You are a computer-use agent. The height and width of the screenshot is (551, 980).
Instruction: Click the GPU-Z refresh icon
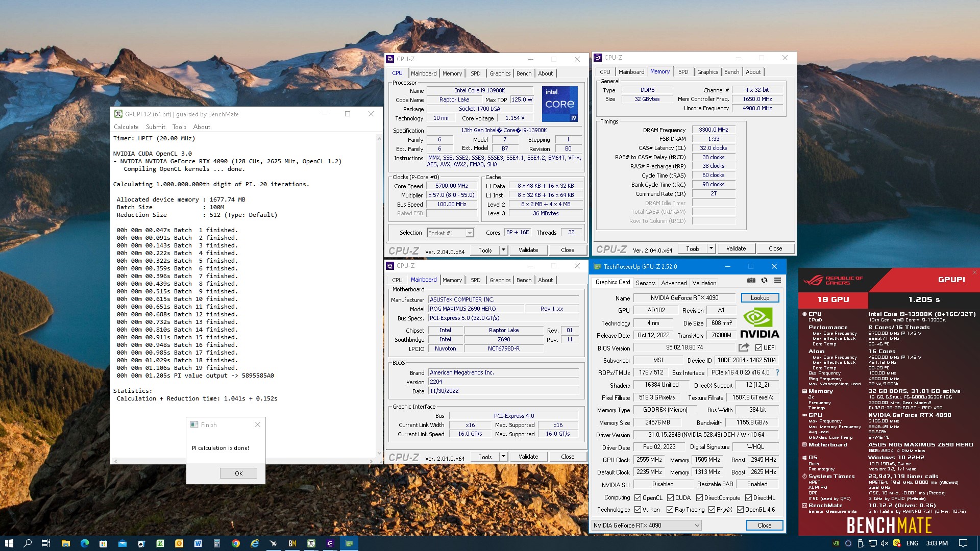tap(764, 280)
